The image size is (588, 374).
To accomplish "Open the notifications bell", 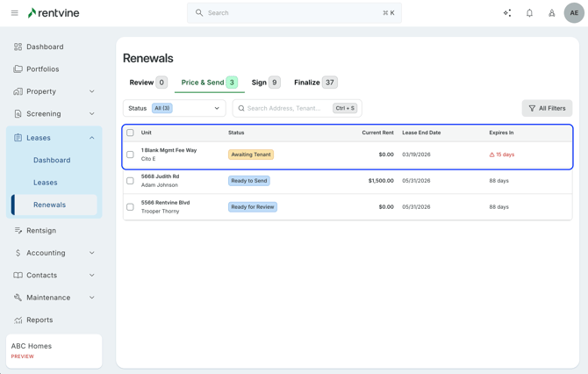I will (529, 13).
